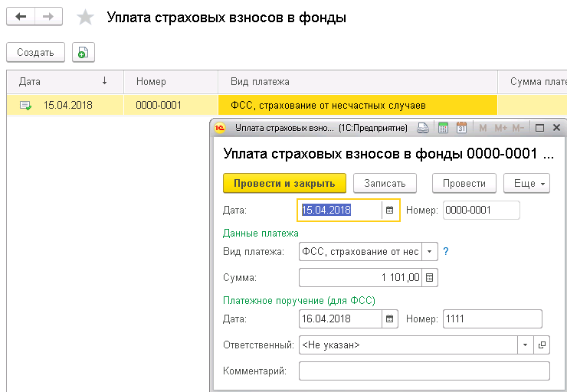Select the 0000-0001 cell in list
Viewport: 567px width, 392px height.
point(171,105)
